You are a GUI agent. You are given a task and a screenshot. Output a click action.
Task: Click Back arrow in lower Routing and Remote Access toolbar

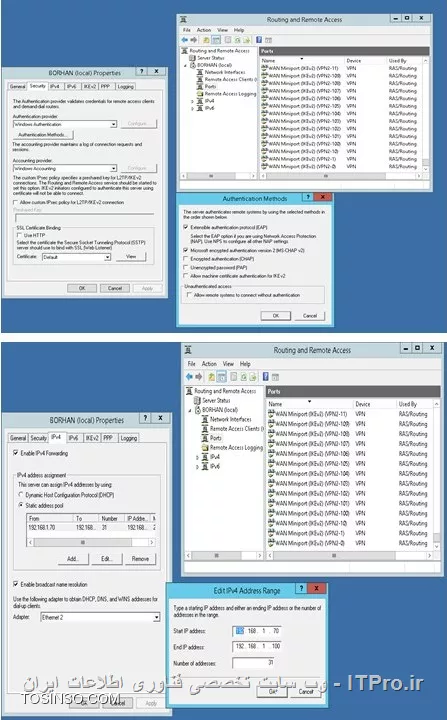pyautogui.click(x=189, y=377)
